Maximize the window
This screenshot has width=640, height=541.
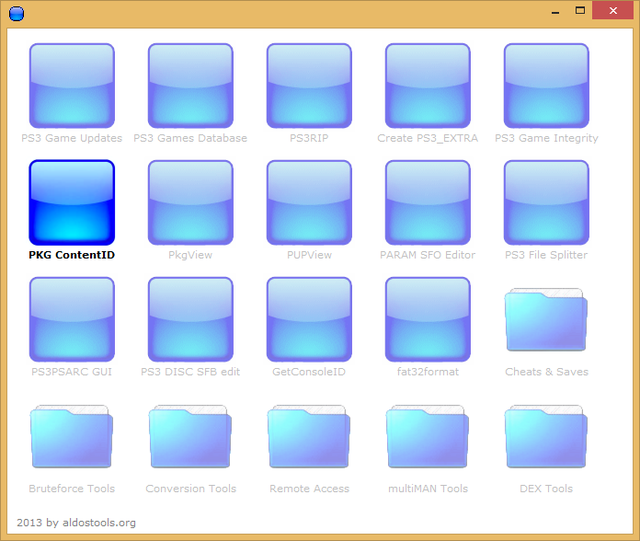click(580, 11)
